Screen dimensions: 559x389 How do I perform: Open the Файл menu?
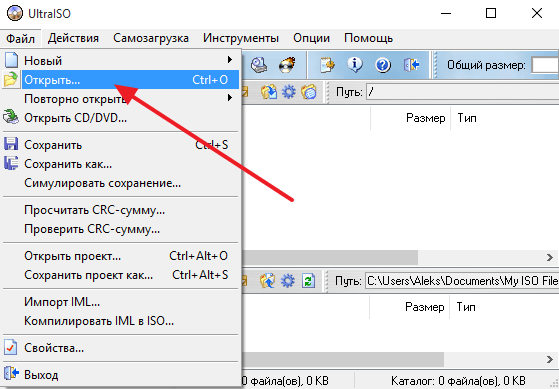(20, 38)
